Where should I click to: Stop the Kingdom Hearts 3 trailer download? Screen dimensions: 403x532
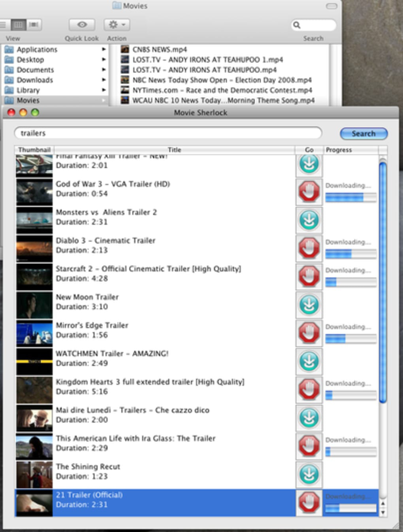[x=309, y=389]
